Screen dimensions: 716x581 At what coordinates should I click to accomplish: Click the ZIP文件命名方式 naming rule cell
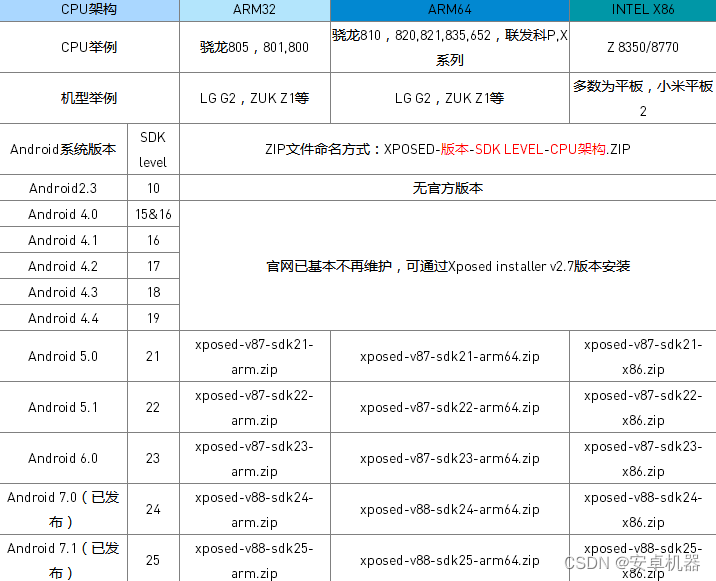pos(448,149)
